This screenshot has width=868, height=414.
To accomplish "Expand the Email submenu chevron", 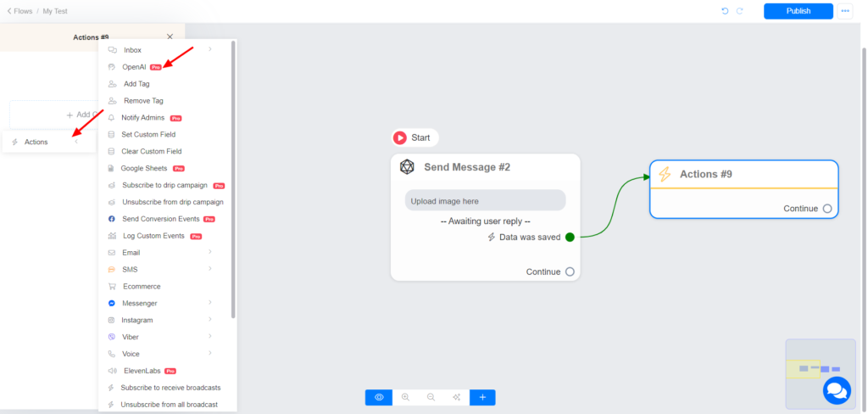I will pos(210,252).
